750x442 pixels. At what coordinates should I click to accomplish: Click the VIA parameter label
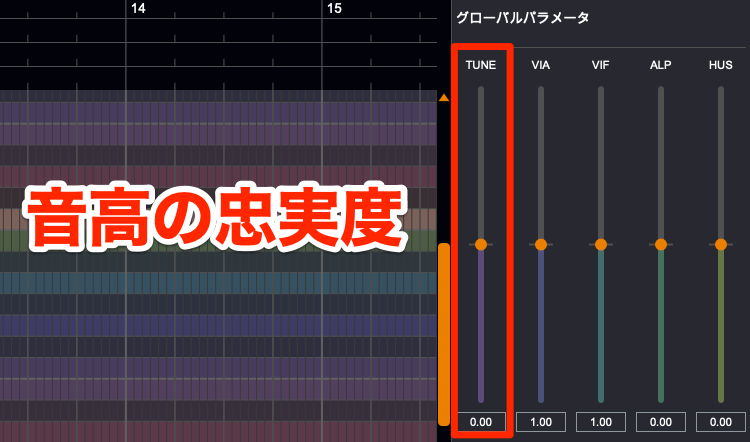coord(541,65)
